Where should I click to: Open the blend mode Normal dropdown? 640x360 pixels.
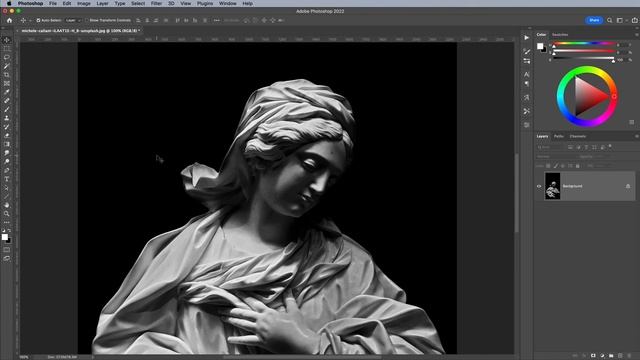pyautogui.click(x=555, y=157)
